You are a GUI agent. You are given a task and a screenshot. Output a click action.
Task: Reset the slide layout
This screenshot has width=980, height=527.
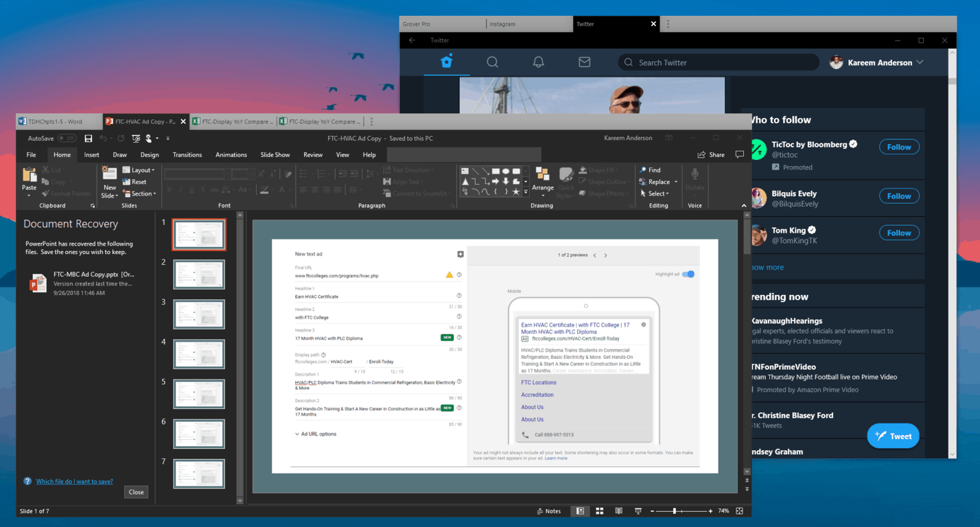coord(135,182)
